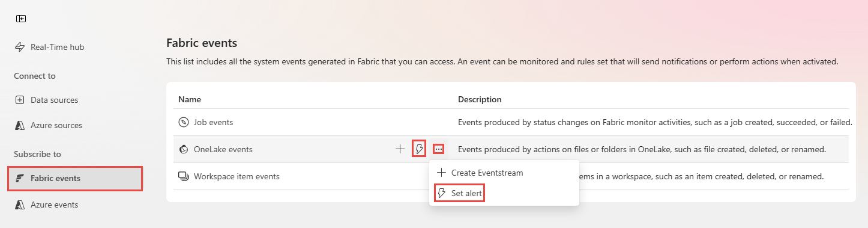Collapse the navigation pane icon
This screenshot has height=228, width=868.
click(x=21, y=19)
